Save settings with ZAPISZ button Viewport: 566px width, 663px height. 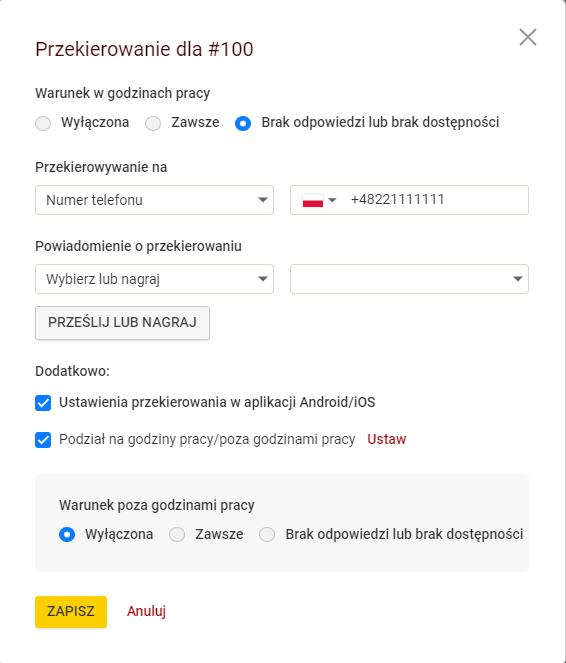[71, 612]
